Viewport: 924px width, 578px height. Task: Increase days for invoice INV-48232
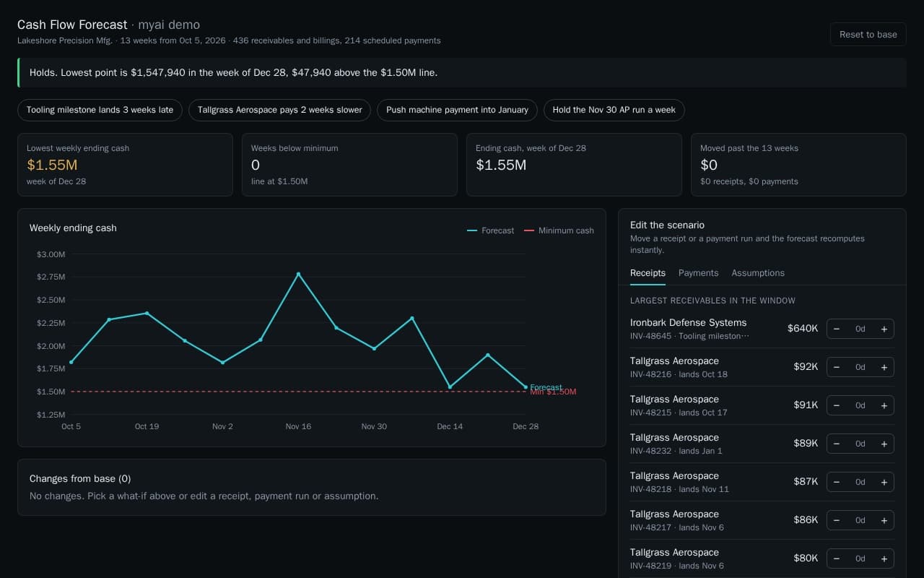(884, 444)
